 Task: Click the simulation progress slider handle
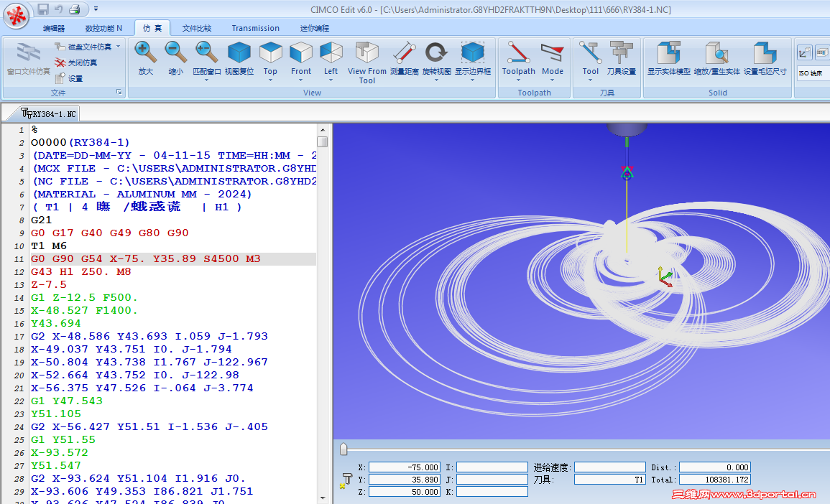pyautogui.click(x=343, y=449)
